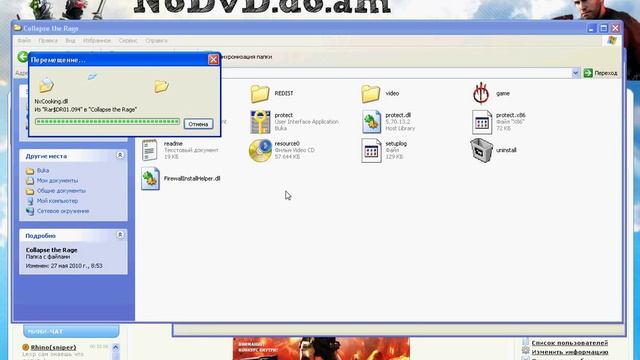This screenshot has width=640, height=360.
Task: Click the Мои документы sidebar icon
Action: tap(30, 180)
